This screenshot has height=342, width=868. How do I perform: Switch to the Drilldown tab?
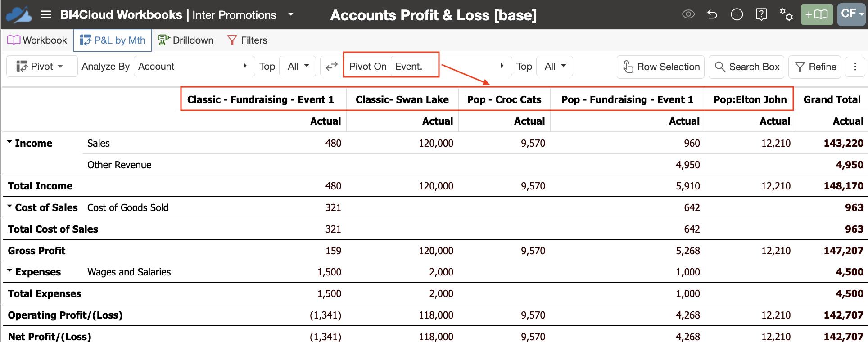pyautogui.click(x=185, y=40)
